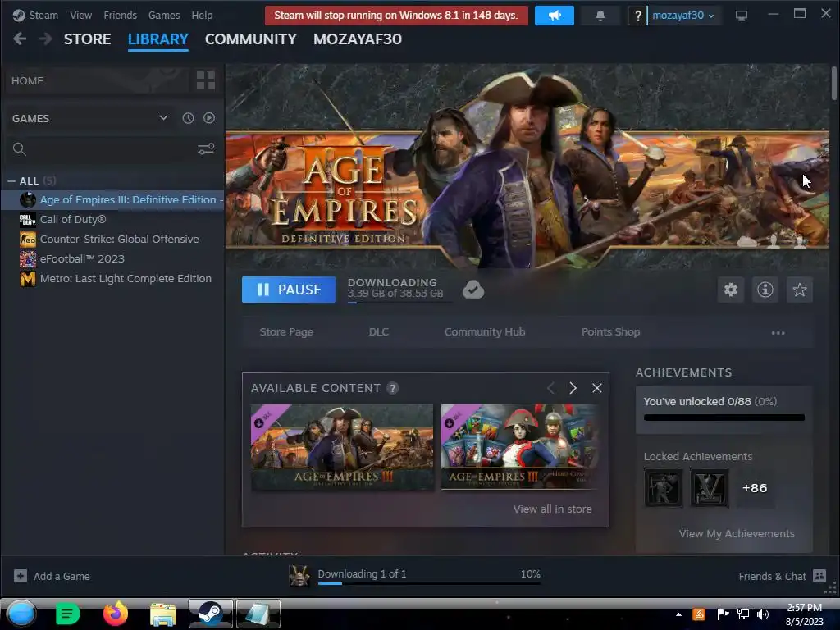Show previous available content arrow
The width and height of the screenshot is (840, 630).
click(x=550, y=388)
